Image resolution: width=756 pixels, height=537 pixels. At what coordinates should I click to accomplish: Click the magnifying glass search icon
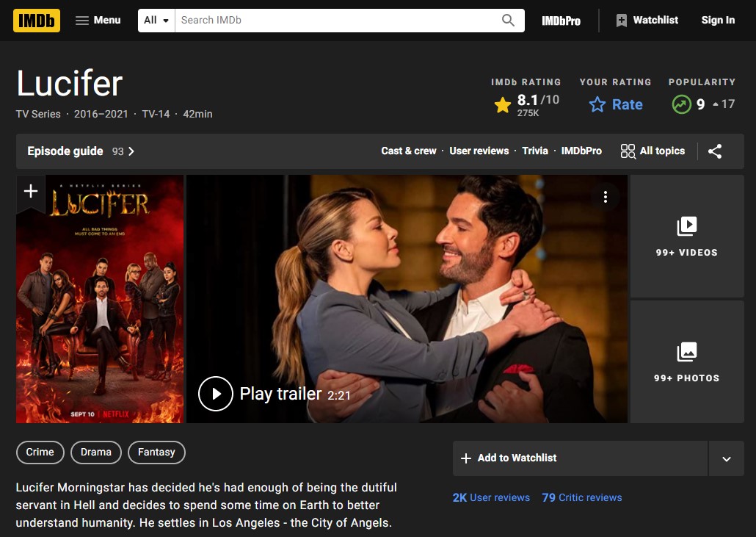pyautogui.click(x=508, y=21)
